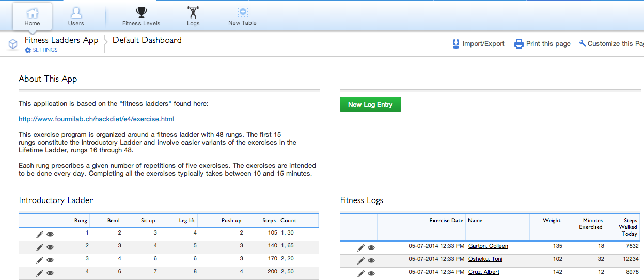Open Import/Export

point(483,44)
